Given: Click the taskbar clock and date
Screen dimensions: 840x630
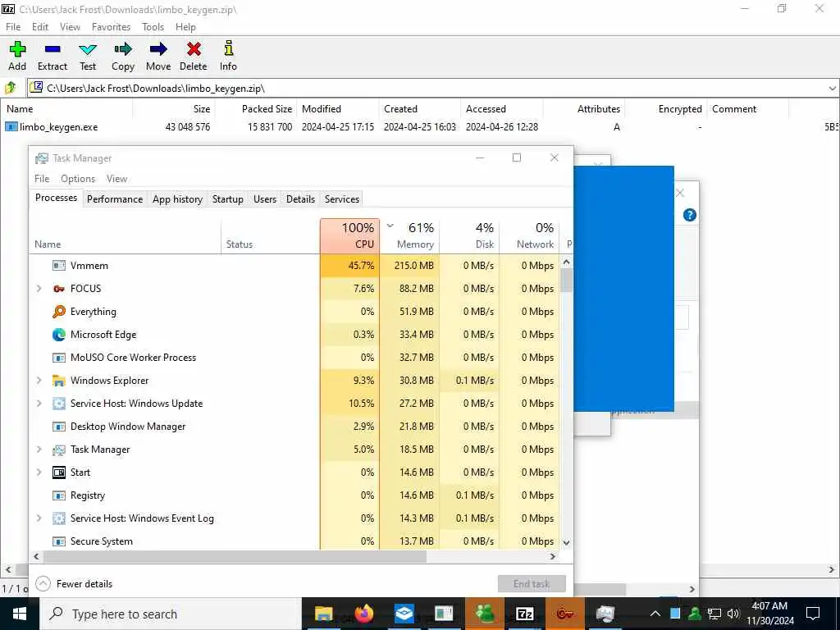Looking at the screenshot, I should coord(770,614).
